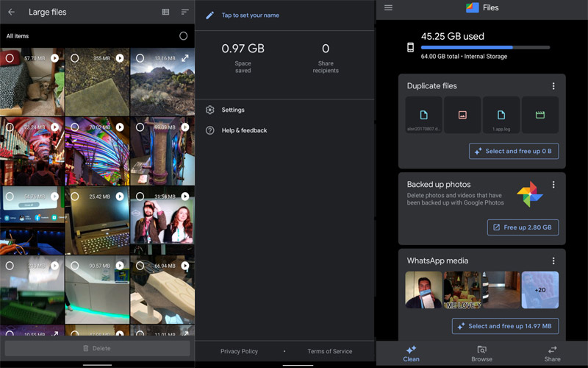Tap the back arrow in Large files
Viewport: 588px width, 368px height.
12,12
